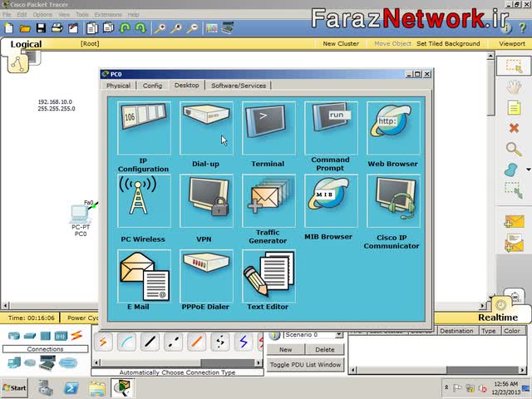Image resolution: width=532 pixels, height=399 pixels.
Task: Open the Options menu
Action: [x=42, y=15]
